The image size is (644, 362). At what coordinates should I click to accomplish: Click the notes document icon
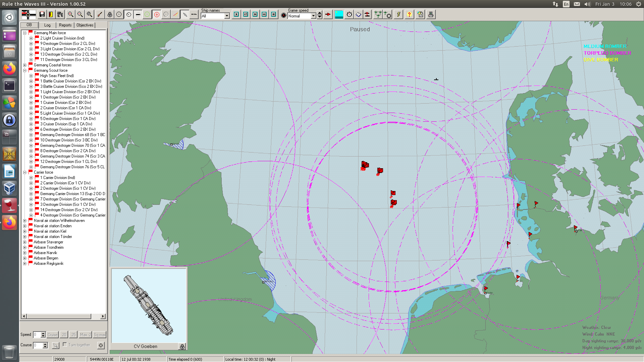pyautogui.click(x=421, y=14)
